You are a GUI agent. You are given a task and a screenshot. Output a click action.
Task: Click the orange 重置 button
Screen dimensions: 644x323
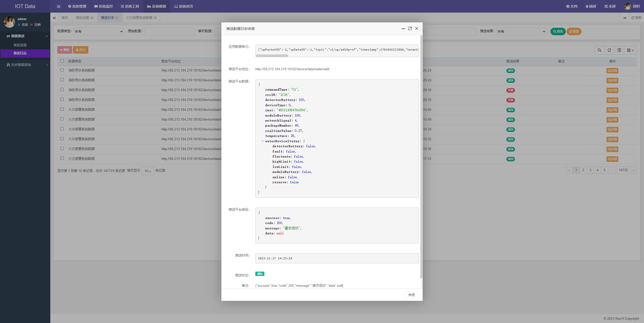pyautogui.click(x=574, y=31)
